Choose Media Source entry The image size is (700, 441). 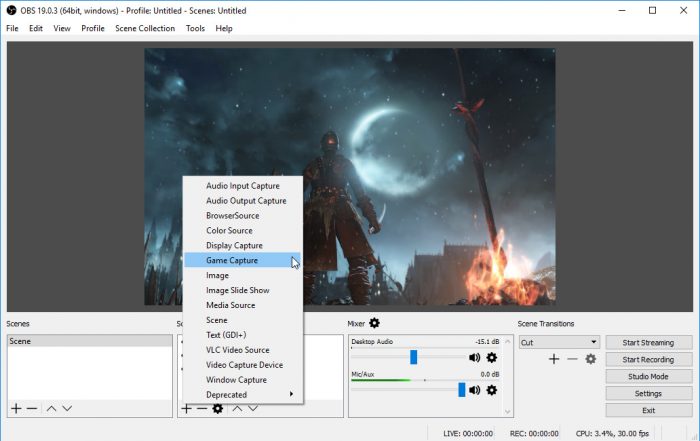coord(243,305)
